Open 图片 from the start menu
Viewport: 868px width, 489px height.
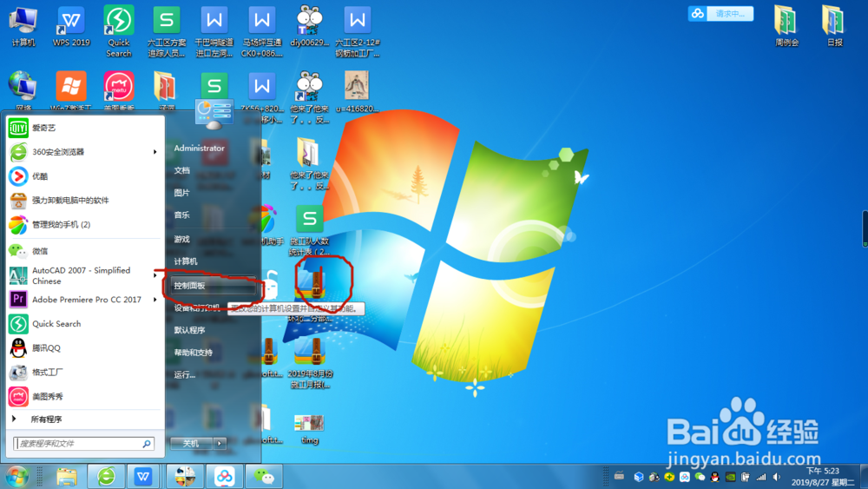point(182,193)
